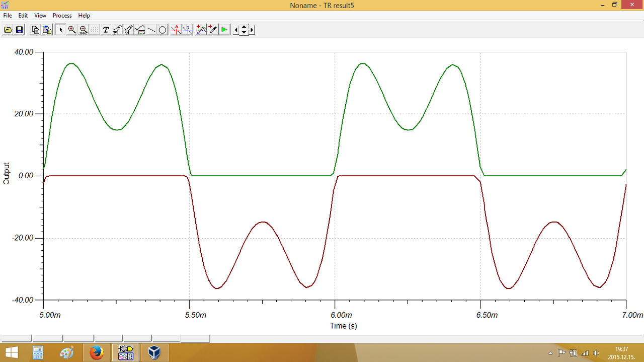Open the Edit menu
Image resolution: width=644 pixels, height=362 pixels.
click(x=23, y=16)
